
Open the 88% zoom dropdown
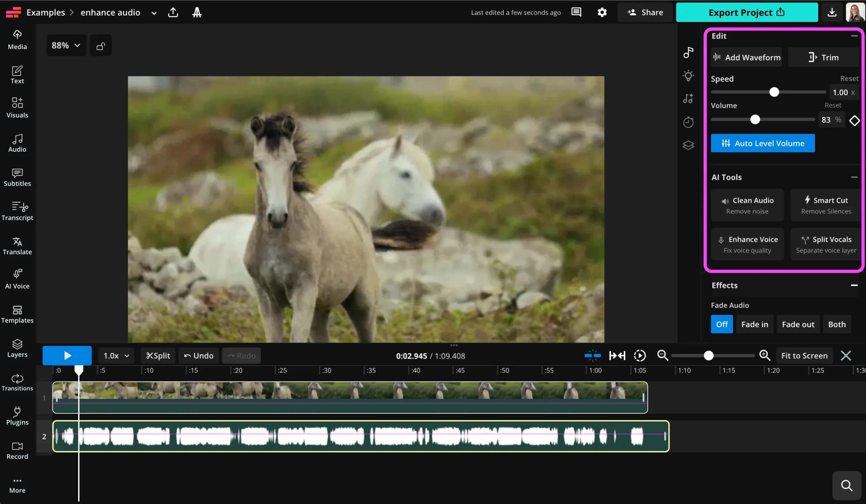(x=66, y=45)
